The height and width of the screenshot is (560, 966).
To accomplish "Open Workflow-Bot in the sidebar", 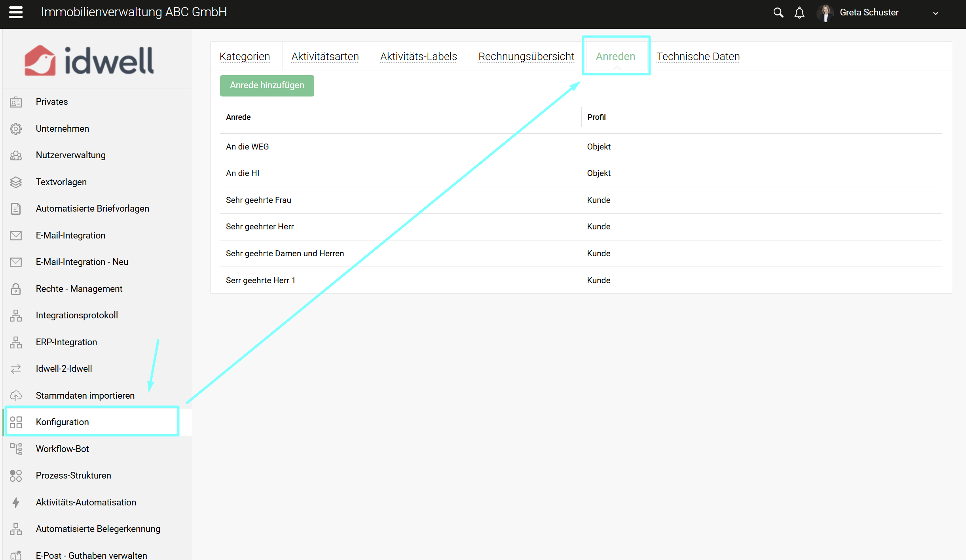I will pos(62,449).
